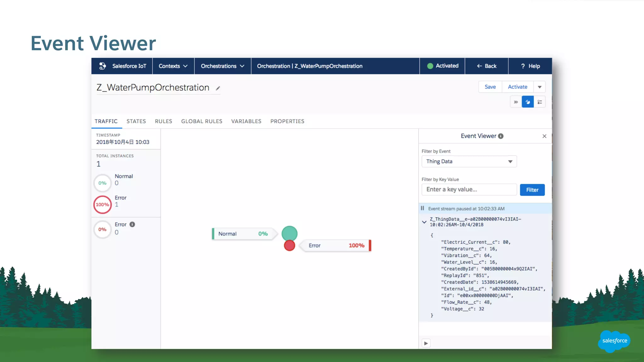Click info icon next to lower Error

(x=132, y=224)
